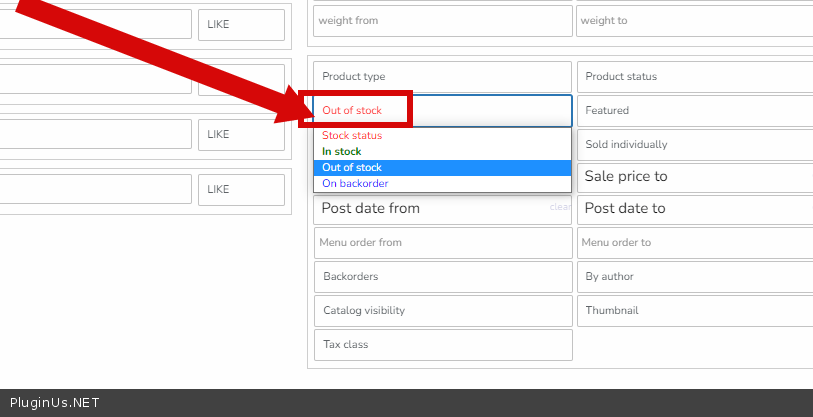Collapse the stock dropdown showing 'Out of stock'
The height and width of the screenshot is (417, 813).
[442, 111]
